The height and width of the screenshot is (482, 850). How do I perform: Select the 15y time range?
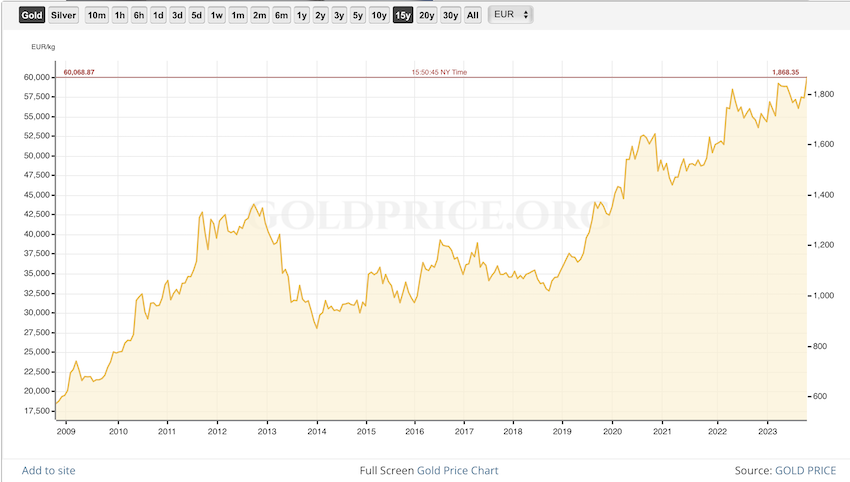pyautogui.click(x=403, y=15)
